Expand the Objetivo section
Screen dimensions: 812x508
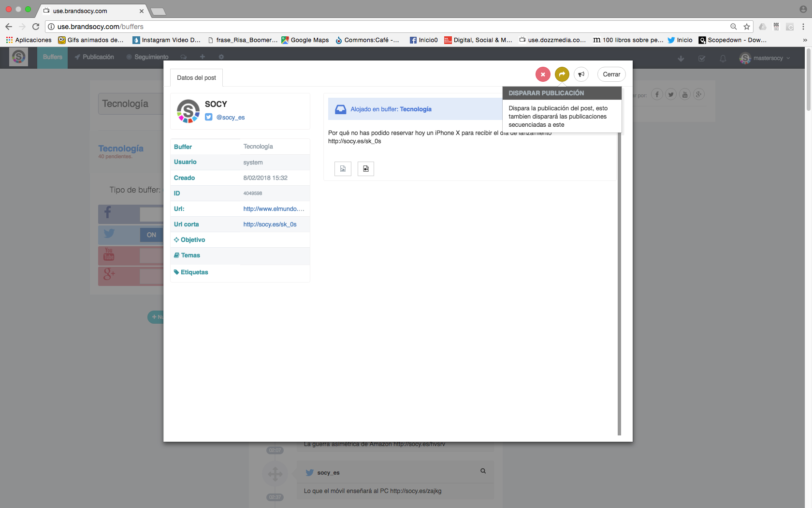pyautogui.click(x=189, y=240)
